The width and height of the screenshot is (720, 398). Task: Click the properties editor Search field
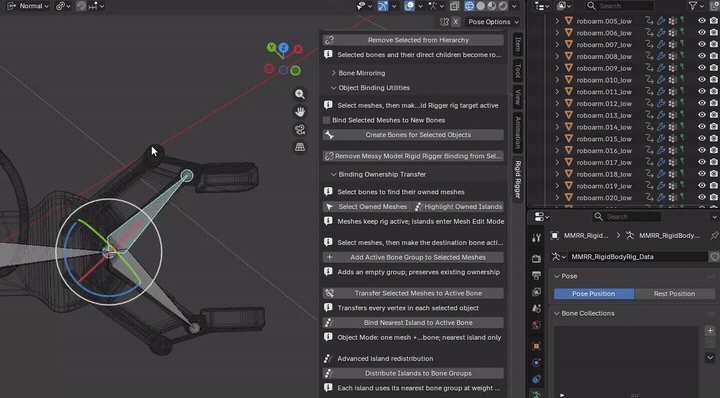click(626, 217)
